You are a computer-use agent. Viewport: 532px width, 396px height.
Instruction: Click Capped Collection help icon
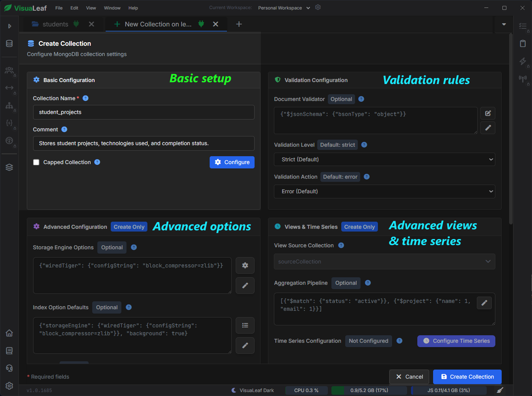pos(97,162)
